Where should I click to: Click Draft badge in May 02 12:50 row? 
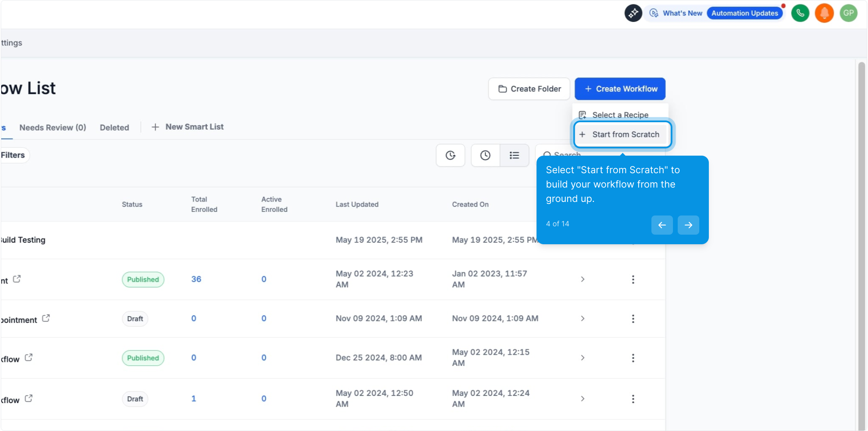click(135, 399)
